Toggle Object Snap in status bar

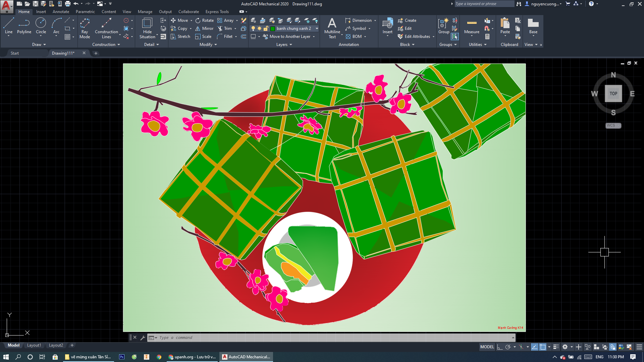pos(543,347)
